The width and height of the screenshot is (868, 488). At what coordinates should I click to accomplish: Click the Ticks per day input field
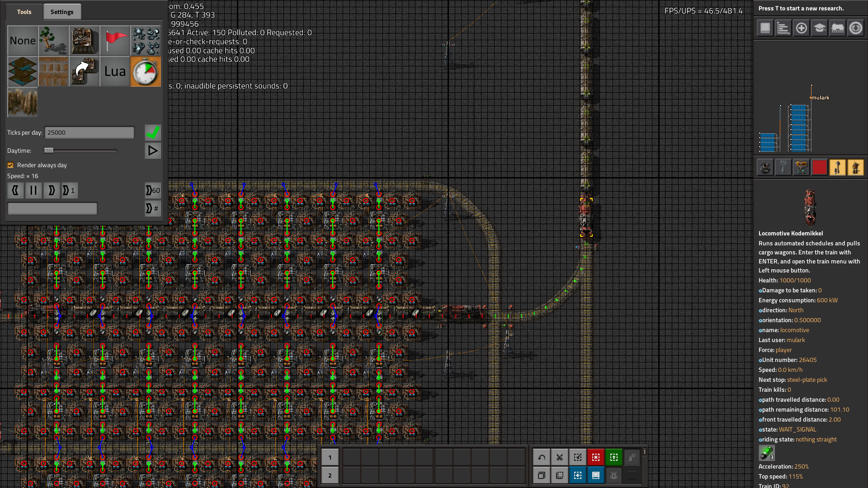coord(90,132)
